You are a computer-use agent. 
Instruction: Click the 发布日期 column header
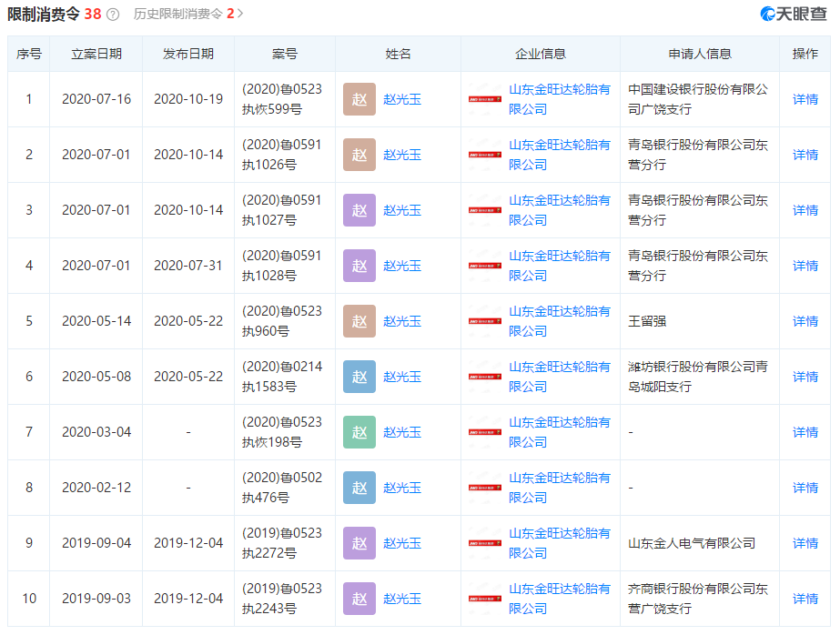pos(188,54)
